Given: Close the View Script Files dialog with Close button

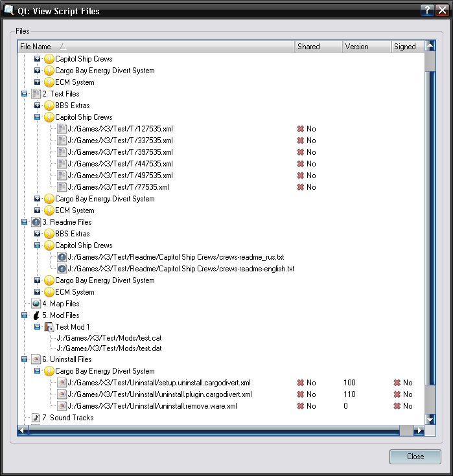Looking at the screenshot, I should click(x=415, y=457).
